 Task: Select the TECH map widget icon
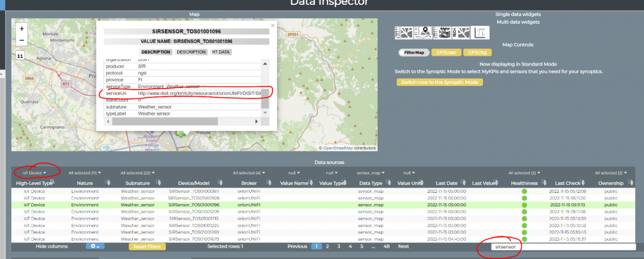[x=462, y=33]
